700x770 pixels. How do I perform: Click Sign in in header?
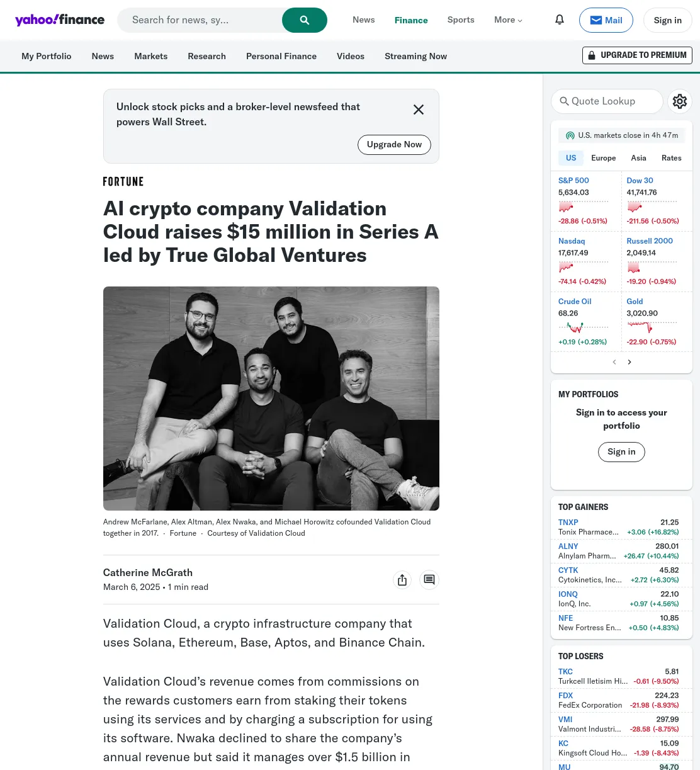[x=667, y=20]
